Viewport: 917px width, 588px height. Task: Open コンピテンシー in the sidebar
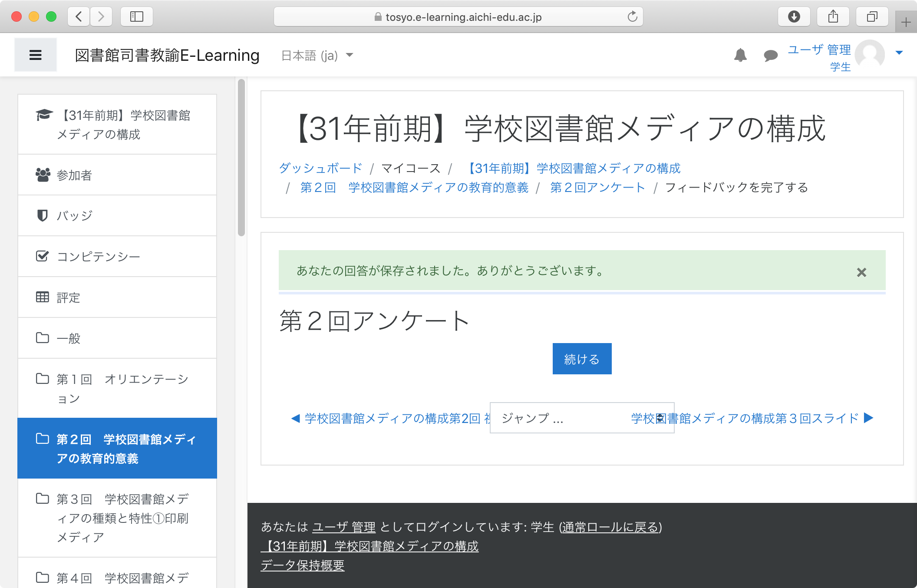coord(117,257)
